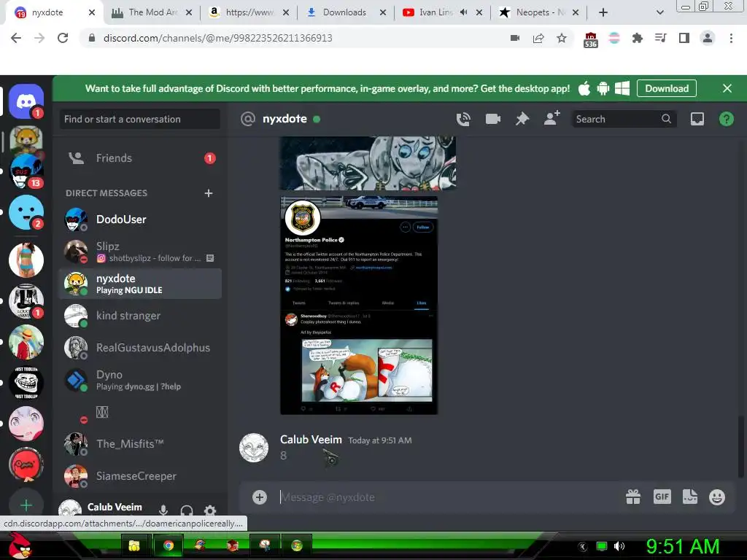Screen dimensions: 747x560
Task: Click Calub Veeim's avatar in message
Action: tap(254, 448)
